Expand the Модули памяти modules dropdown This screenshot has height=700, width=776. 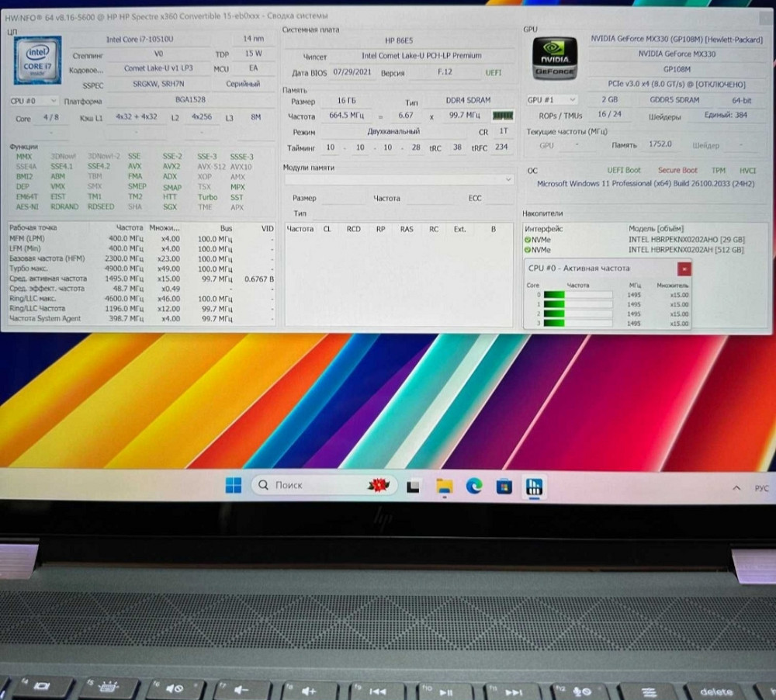[508, 179]
